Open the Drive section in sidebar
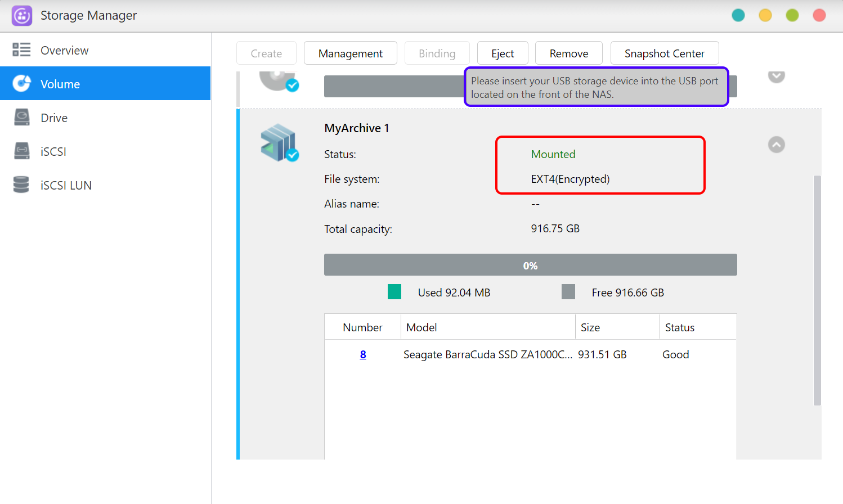 pyautogui.click(x=54, y=118)
